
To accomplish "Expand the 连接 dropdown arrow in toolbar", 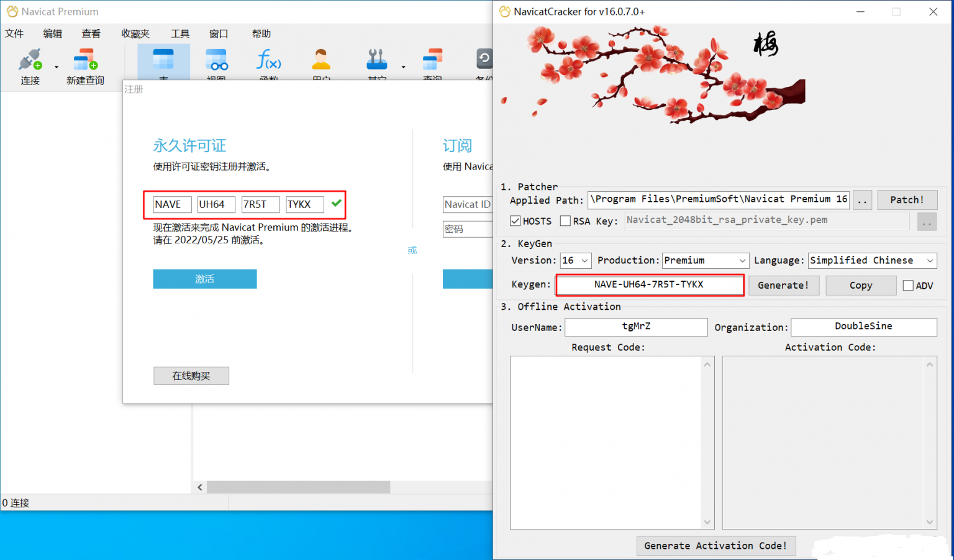I will [x=57, y=67].
